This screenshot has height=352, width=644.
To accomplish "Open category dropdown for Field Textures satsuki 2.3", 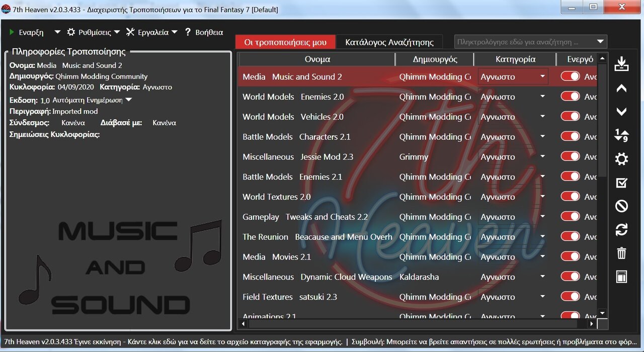I will [542, 297].
